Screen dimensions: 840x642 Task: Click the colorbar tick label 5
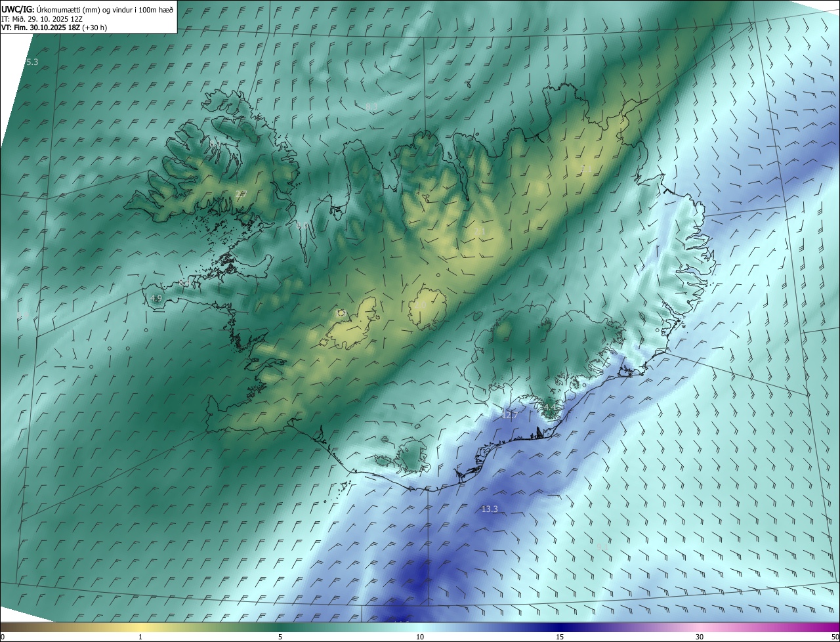coord(280,637)
